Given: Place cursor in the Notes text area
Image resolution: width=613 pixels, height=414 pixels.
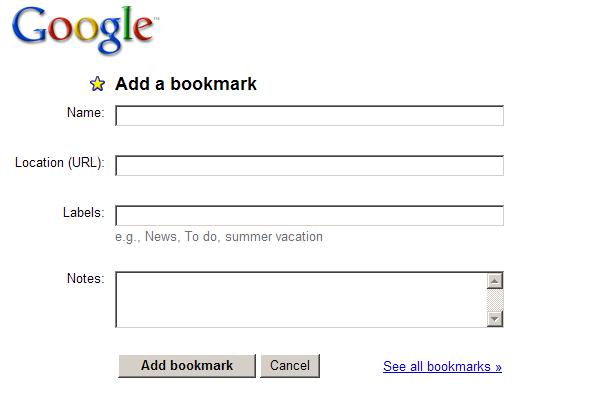Looking at the screenshot, I should (x=300, y=299).
